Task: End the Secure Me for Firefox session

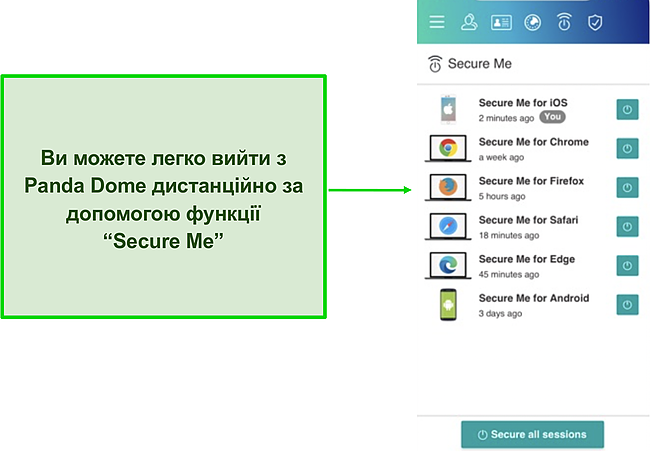Action: click(627, 187)
